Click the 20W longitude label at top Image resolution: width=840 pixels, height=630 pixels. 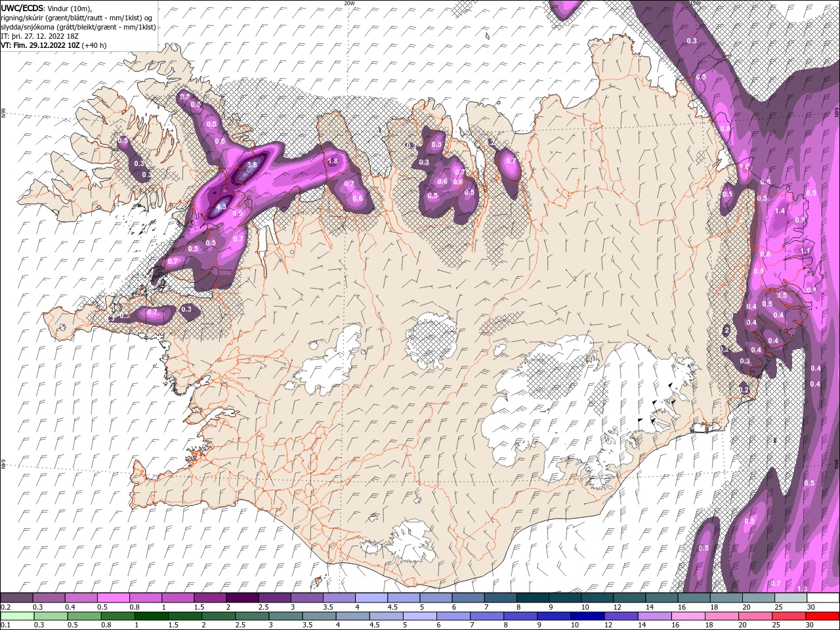[348, 3]
